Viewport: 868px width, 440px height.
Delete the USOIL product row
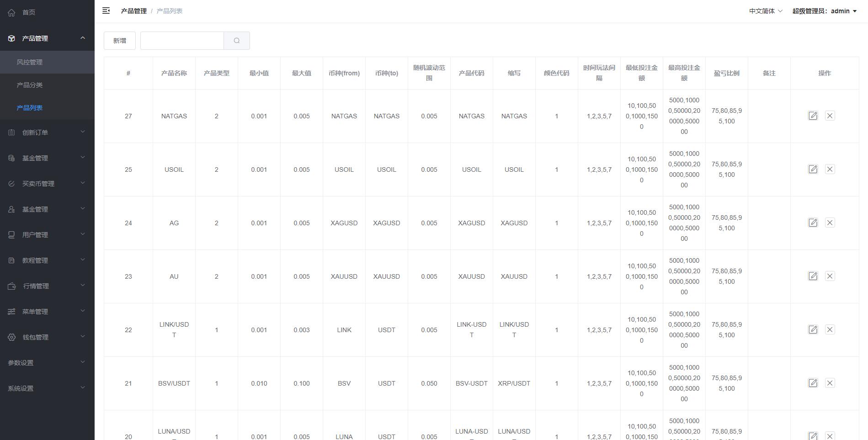[830, 170]
